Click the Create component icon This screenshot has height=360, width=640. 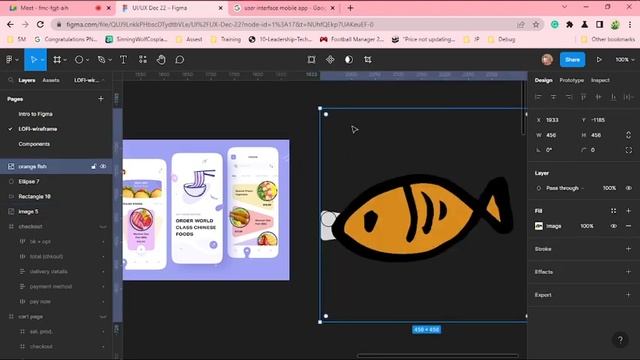(330, 60)
